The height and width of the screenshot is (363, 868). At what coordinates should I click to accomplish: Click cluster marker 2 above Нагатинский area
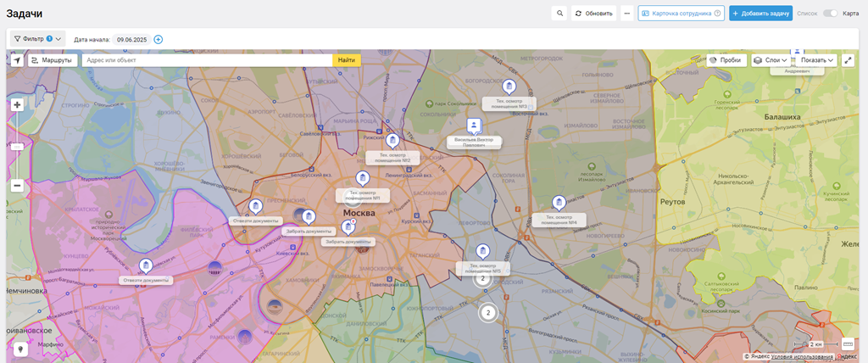point(482,279)
